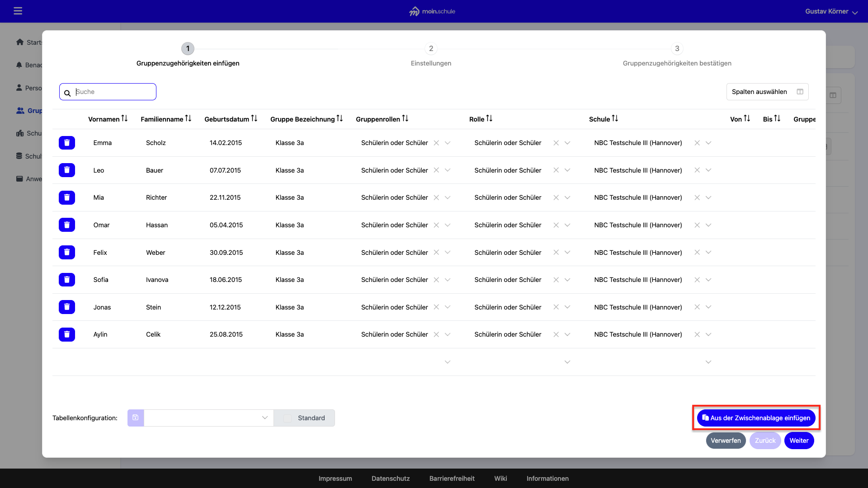Expand Gruppenrollen dropdown for Sofia
The width and height of the screenshot is (868, 488).
point(448,280)
